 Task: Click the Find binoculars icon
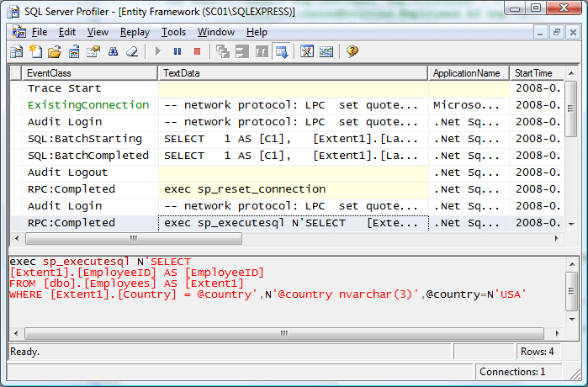coord(113,51)
